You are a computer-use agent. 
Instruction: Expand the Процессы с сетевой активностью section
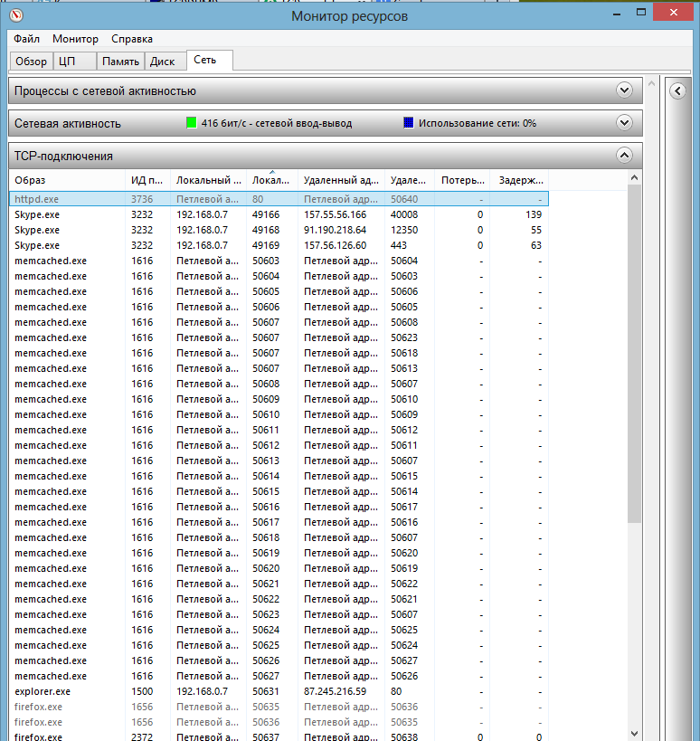coord(623,90)
